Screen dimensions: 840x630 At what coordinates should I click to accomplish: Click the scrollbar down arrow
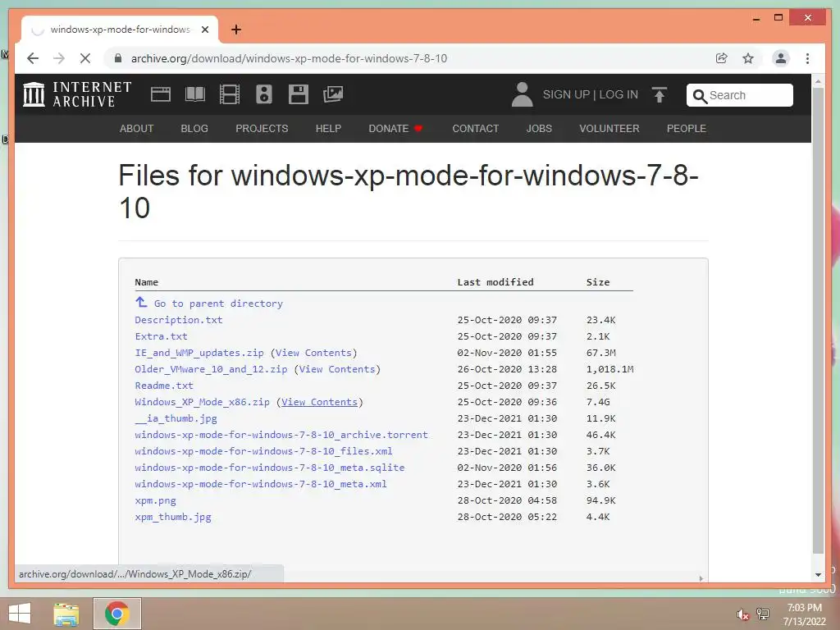pyautogui.click(x=818, y=575)
